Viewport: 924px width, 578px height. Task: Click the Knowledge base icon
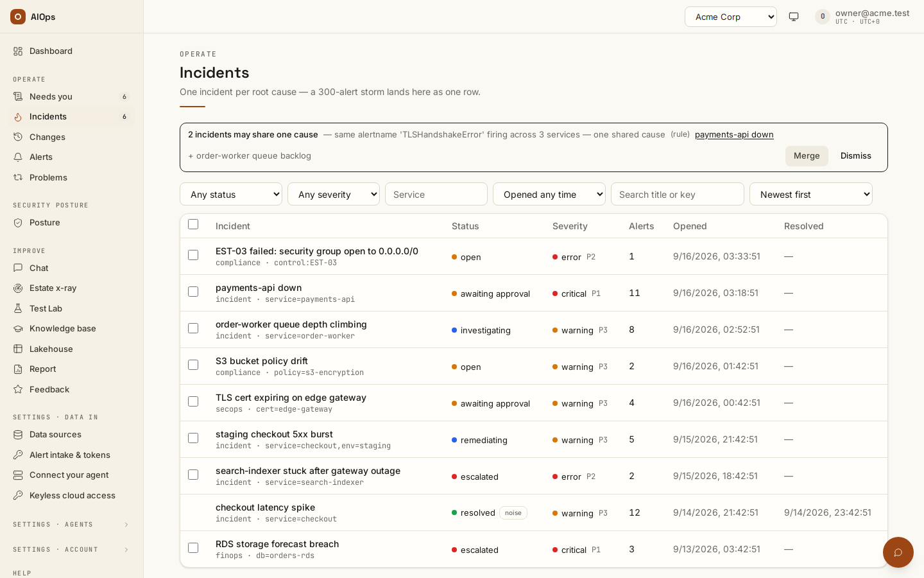tap(18, 328)
